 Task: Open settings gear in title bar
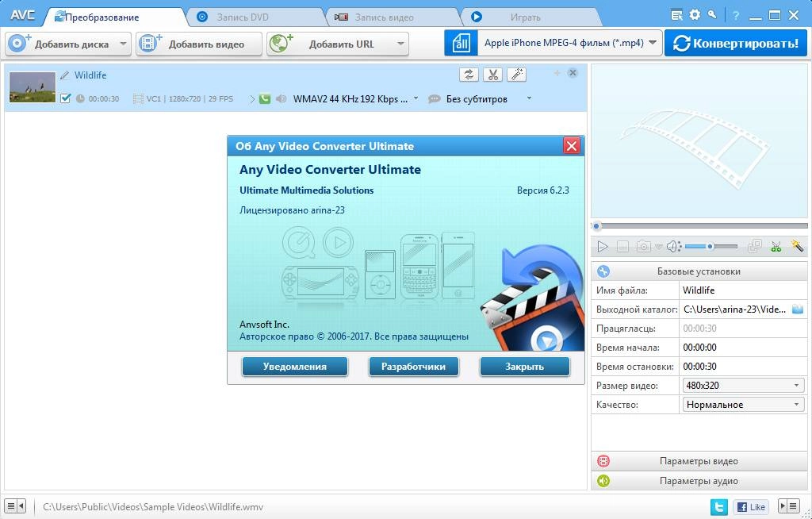(x=695, y=14)
